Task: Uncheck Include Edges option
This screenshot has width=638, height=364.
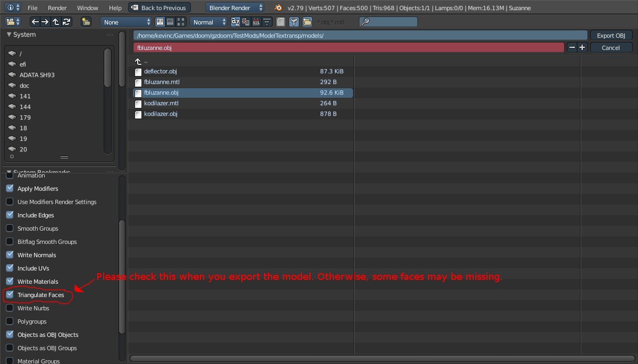Action: (x=10, y=215)
